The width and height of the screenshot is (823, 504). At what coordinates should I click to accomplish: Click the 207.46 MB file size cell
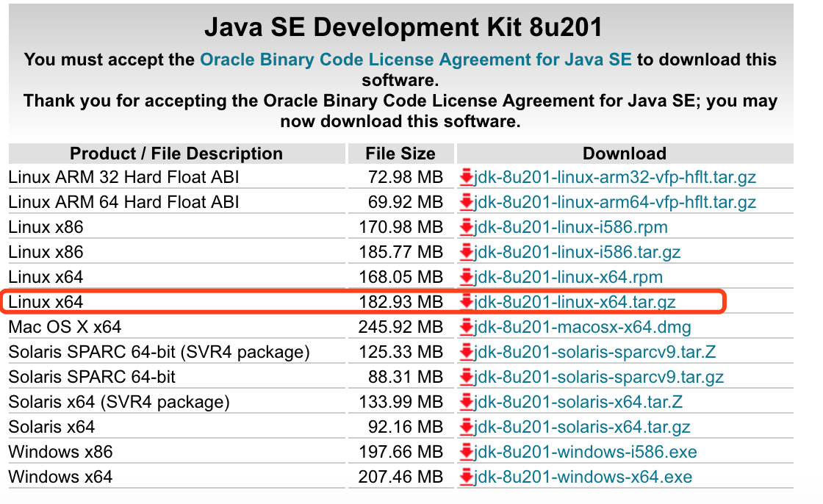401,477
